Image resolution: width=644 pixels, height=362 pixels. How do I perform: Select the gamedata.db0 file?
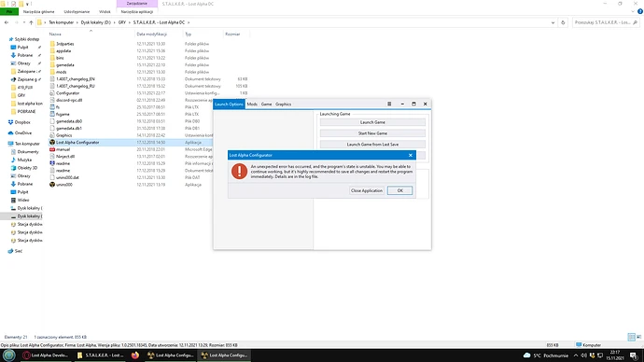click(x=69, y=121)
